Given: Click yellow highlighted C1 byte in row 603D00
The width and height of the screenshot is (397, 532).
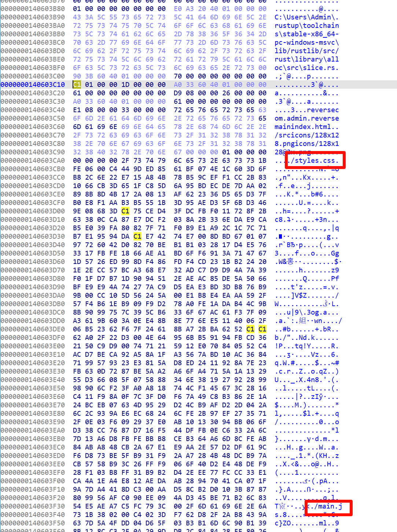Looking at the screenshot, I should [x=125, y=211].
